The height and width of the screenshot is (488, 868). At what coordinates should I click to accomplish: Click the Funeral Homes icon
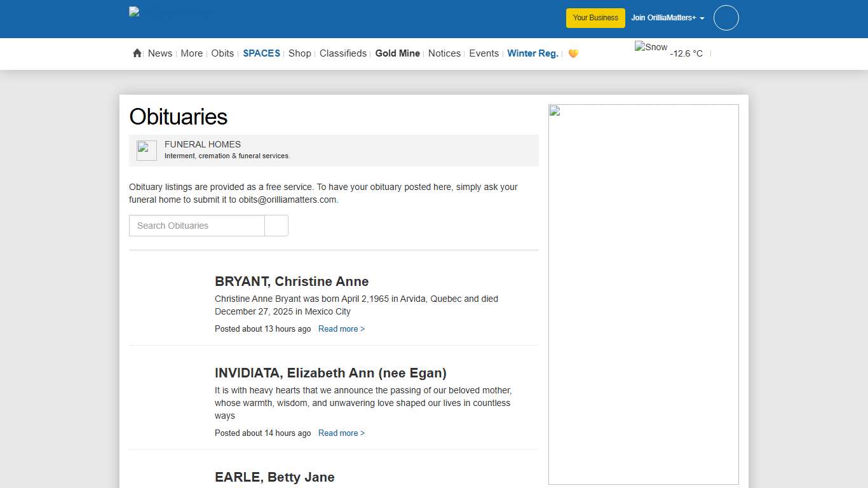[x=147, y=151]
